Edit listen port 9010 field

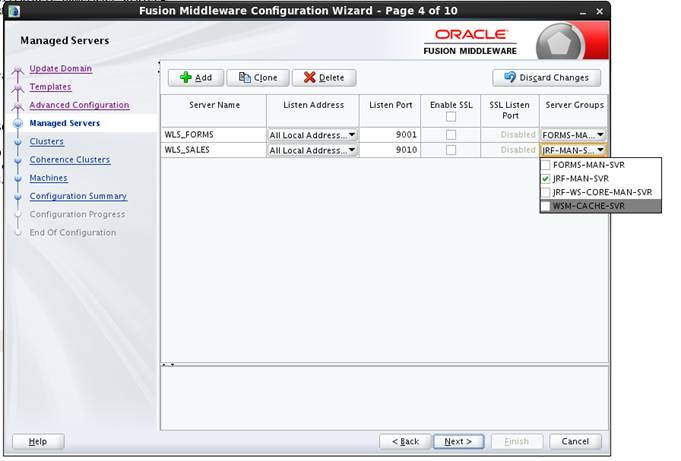(390, 150)
